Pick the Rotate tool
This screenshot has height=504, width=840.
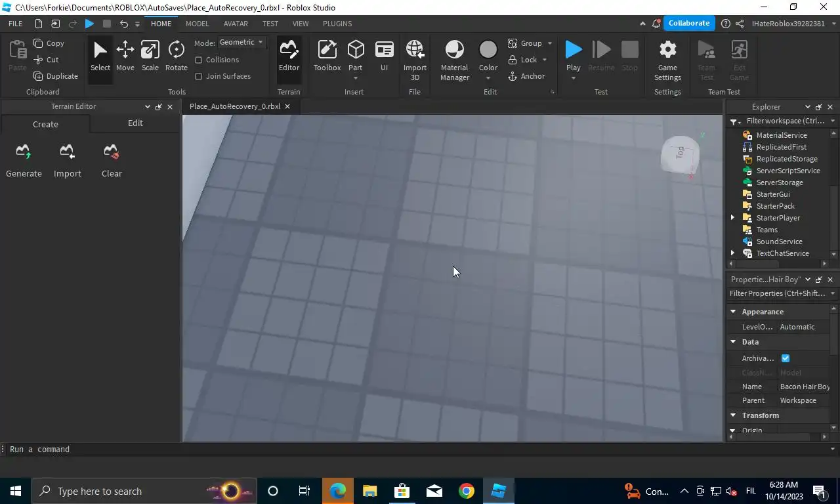click(x=176, y=56)
